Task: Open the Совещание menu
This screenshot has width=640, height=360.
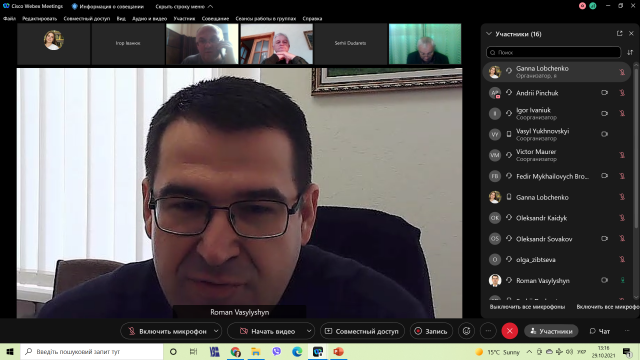Action: (x=215, y=18)
